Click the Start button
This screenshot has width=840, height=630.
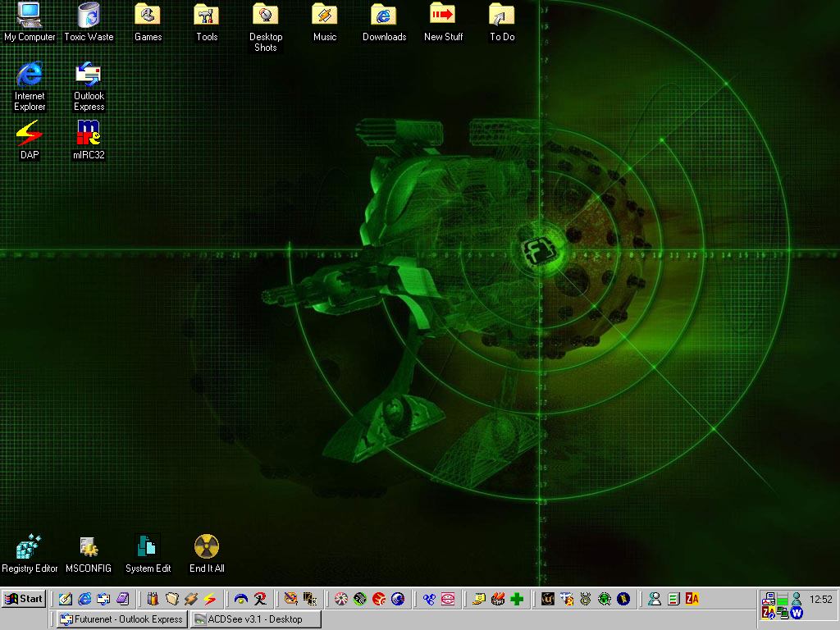[24, 599]
